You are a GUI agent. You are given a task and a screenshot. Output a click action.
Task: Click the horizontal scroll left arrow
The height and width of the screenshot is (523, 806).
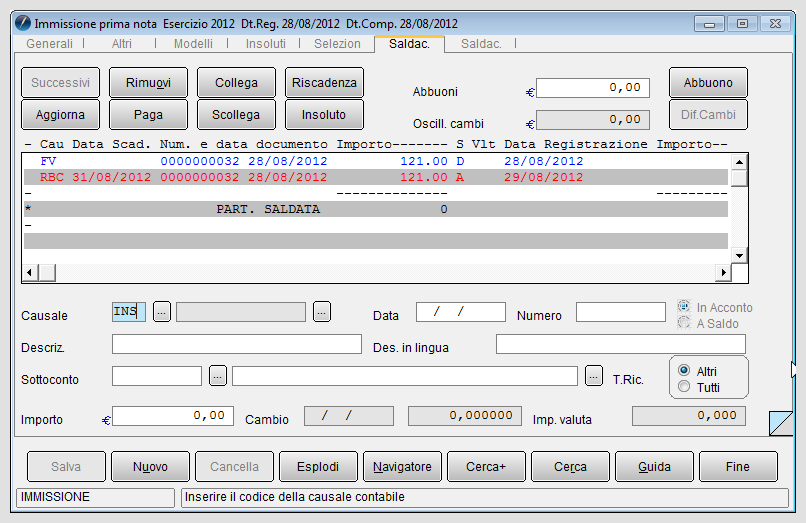30,273
